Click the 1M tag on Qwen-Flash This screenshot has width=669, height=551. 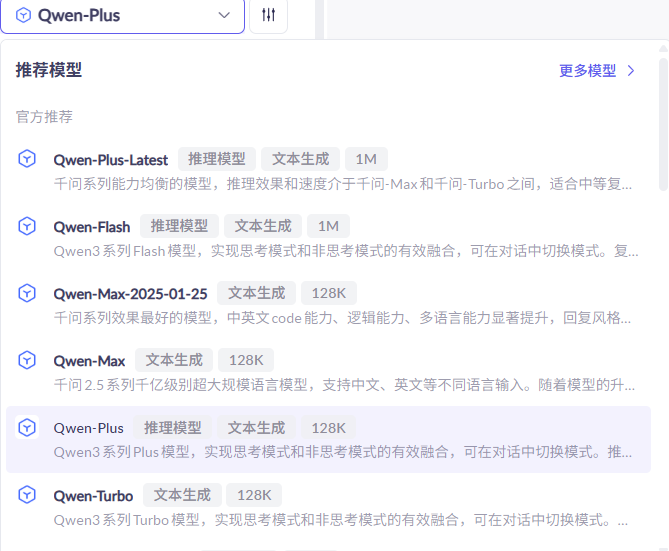329,226
